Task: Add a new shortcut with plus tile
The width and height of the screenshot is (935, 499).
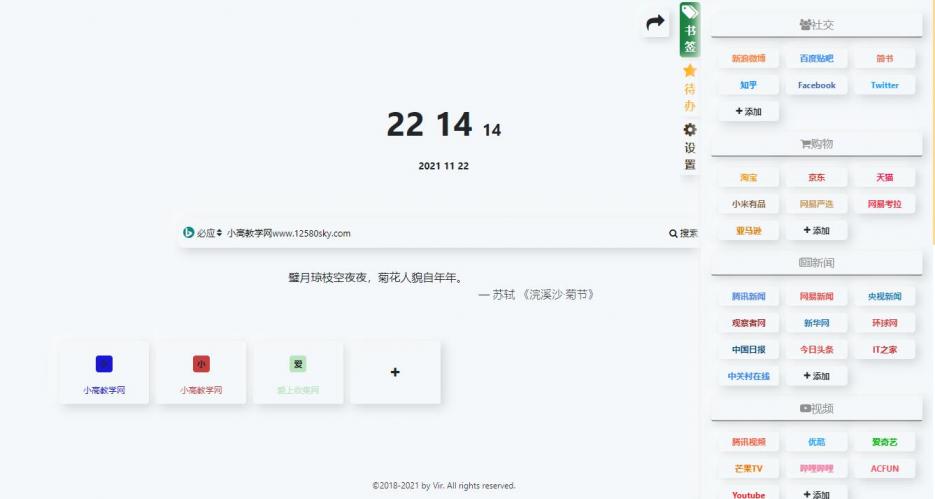Action: click(395, 373)
